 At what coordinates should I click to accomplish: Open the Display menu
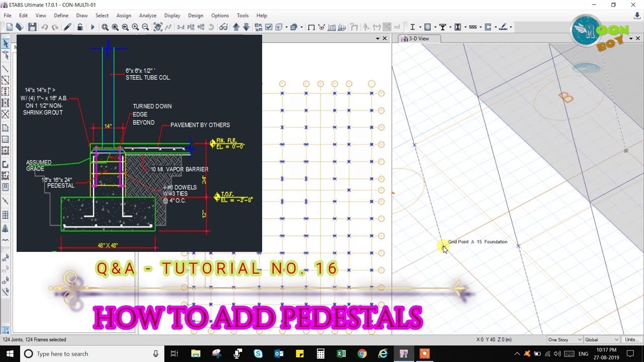172,16
